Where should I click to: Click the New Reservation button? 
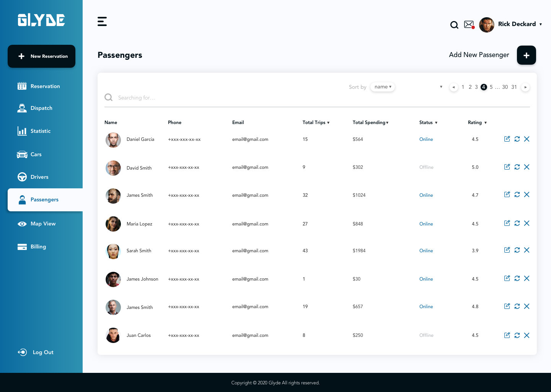(x=41, y=56)
